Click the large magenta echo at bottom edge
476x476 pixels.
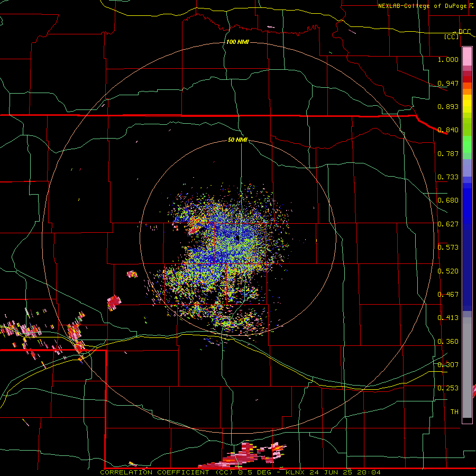(242, 456)
